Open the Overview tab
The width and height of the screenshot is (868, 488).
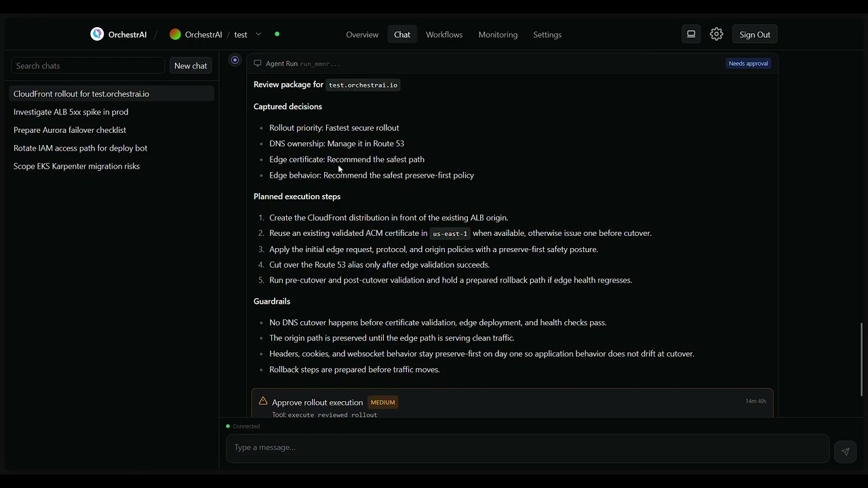(362, 35)
